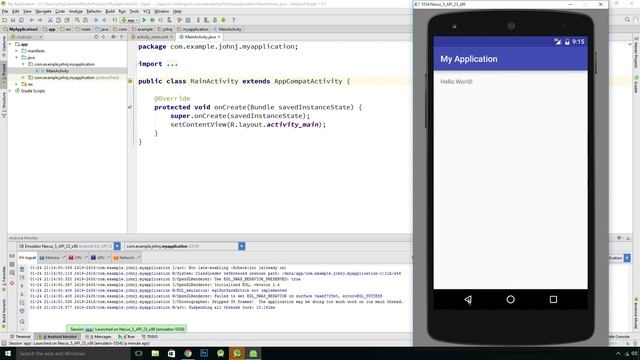640x360 pixels.
Task: Open the VCS menu
Action: point(147,11)
